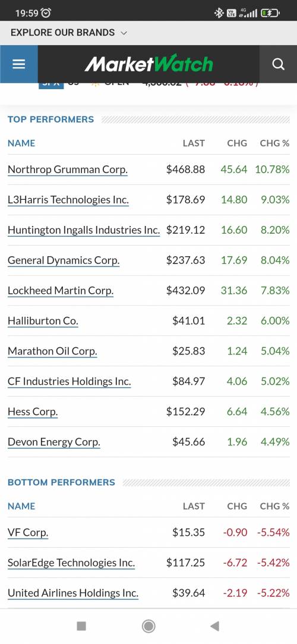
Task: Open Marathon Oil Corp. link
Action: point(52,351)
